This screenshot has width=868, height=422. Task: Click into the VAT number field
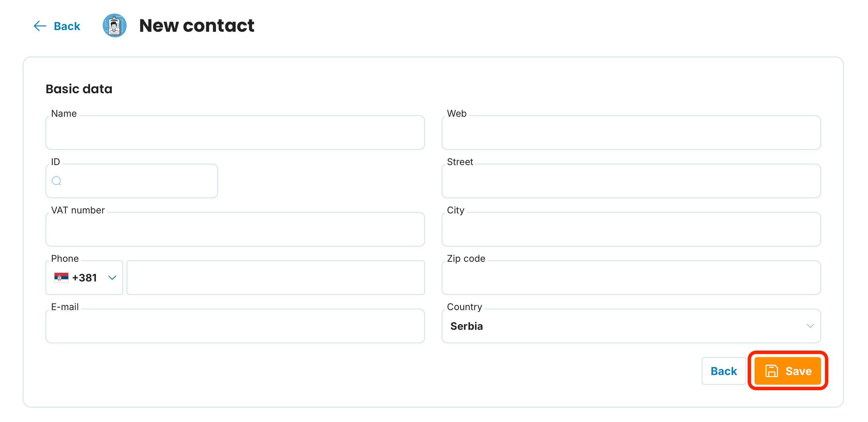(x=235, y=229)
